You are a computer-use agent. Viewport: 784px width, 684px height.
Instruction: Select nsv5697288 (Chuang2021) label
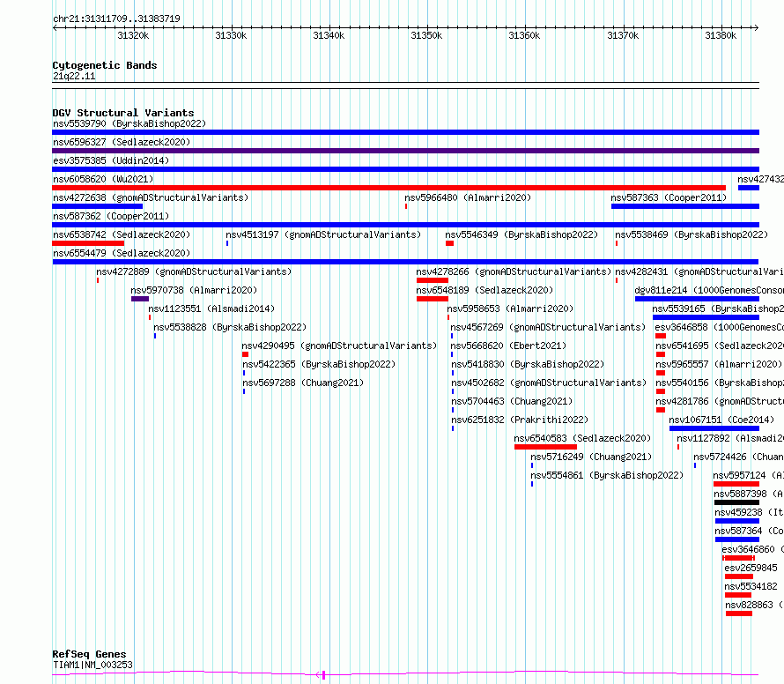click(x=303, y=383)
